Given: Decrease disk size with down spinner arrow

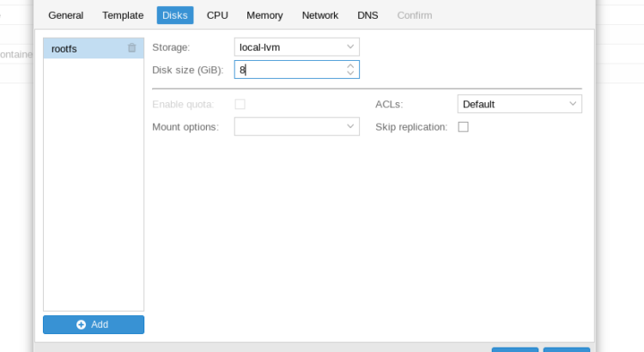Looking at the screenshot, I should [350, 73].
